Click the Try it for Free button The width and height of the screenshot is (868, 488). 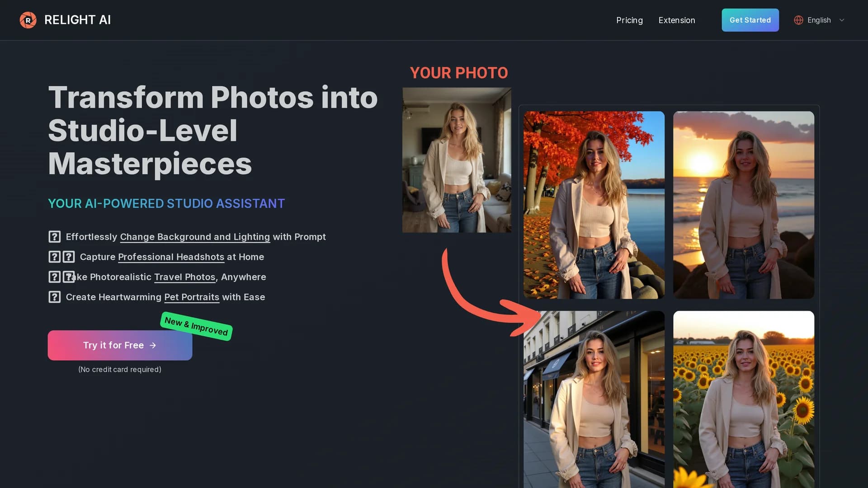(120, 345)
